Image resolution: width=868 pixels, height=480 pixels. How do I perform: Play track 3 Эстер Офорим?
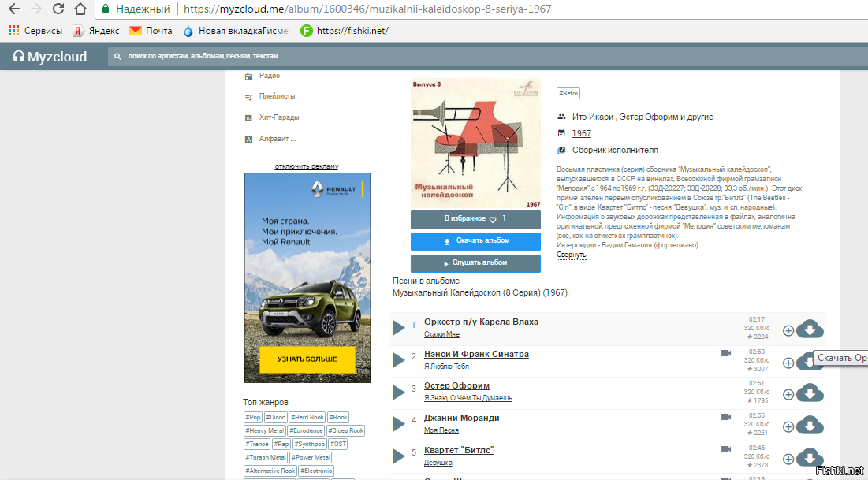[x=399, y=392]
